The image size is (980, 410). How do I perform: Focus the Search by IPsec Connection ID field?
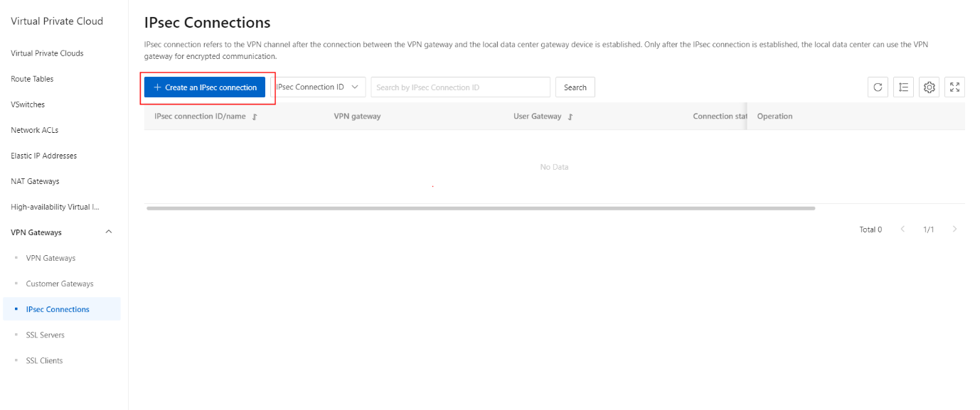pos(460,87)
